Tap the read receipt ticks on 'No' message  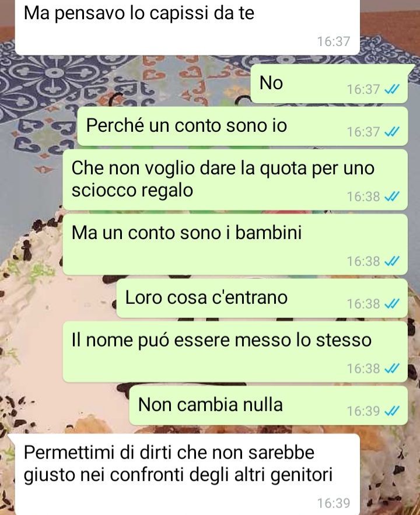tap(392, 89)
